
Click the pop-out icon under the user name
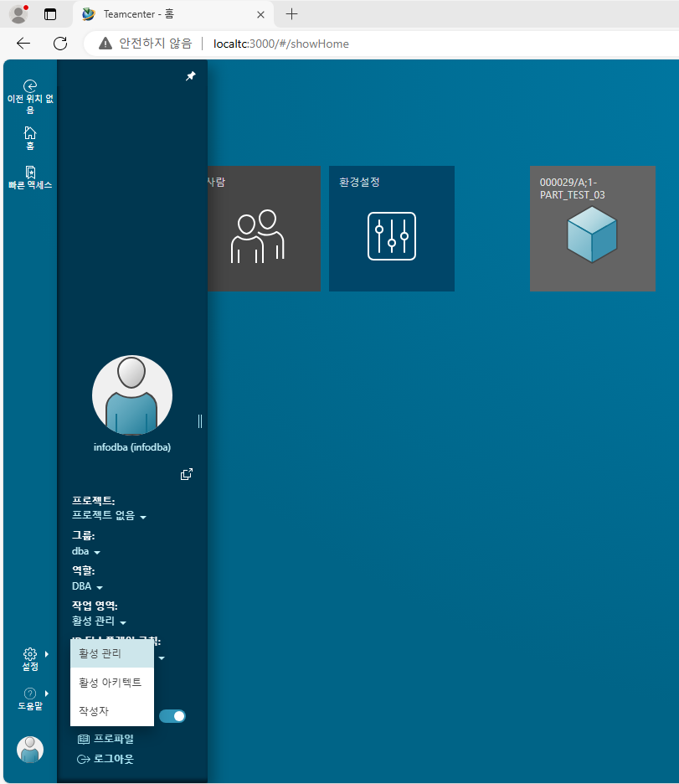[x=187, y=475]
